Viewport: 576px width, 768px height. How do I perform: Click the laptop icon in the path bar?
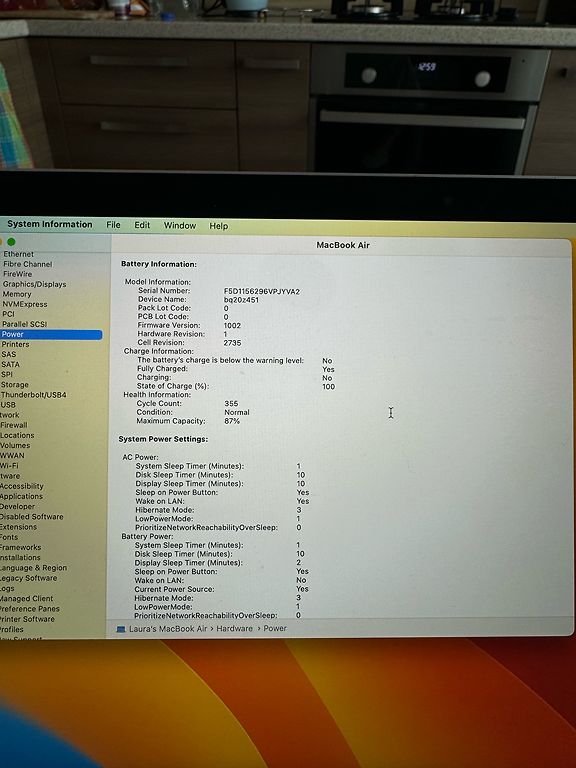point(120,629)
